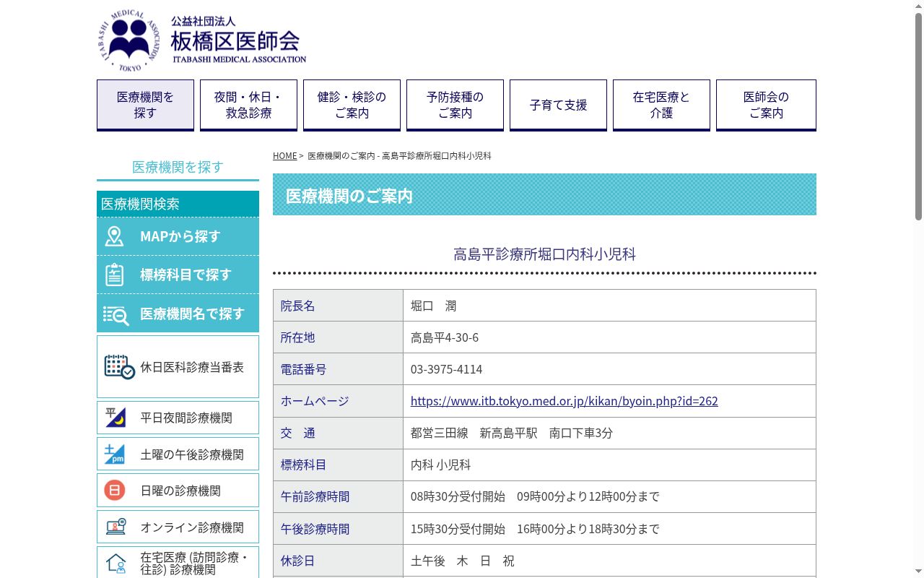Click the moon icon for 平日夜間診療機関
The width and height of the screenshot is (924, 578).
click(x=115, y=418)
